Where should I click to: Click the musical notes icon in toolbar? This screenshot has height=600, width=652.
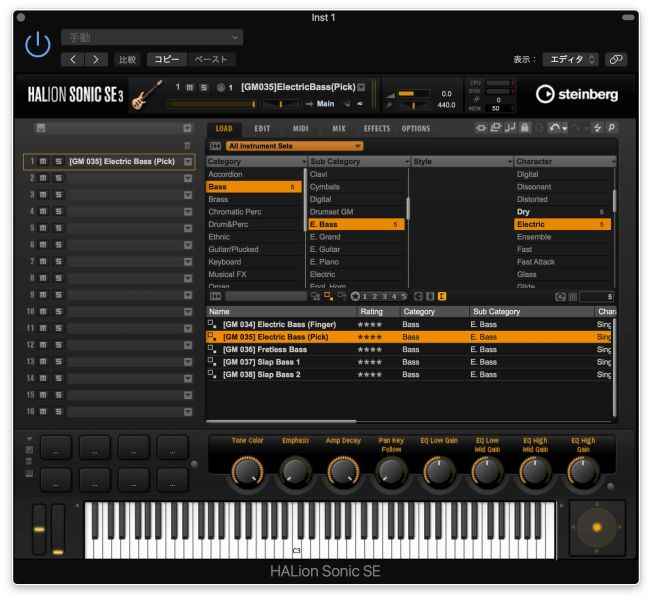click(510, 128)
